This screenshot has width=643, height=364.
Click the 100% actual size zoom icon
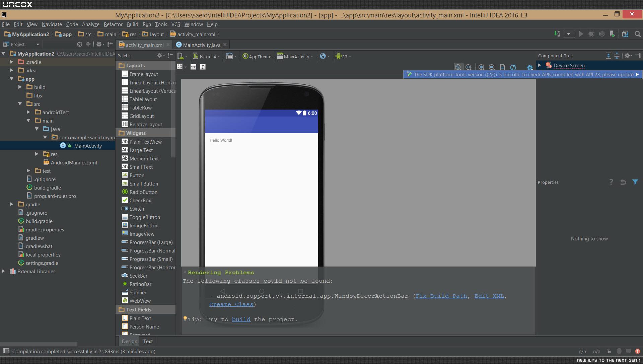tap(468, 67)
